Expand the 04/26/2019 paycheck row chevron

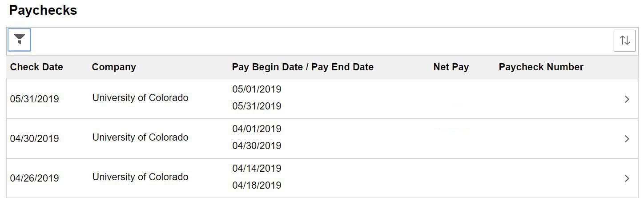[x=627, y=178]
